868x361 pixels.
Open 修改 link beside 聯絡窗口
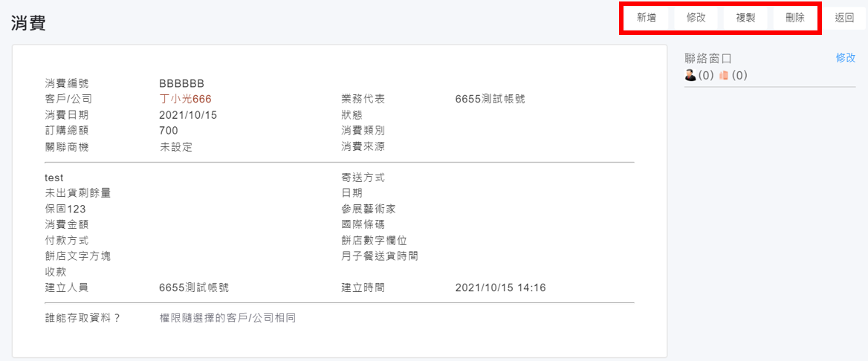point(846,57)
